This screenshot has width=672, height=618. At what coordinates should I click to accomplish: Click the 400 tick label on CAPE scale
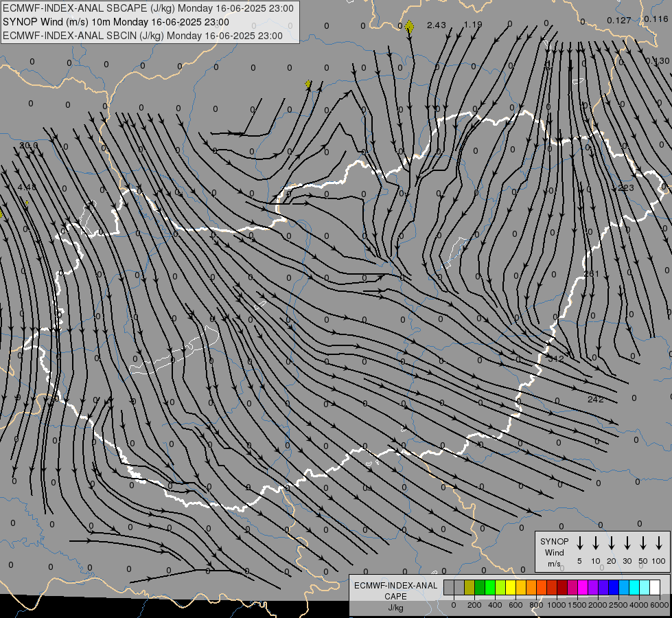495,605
